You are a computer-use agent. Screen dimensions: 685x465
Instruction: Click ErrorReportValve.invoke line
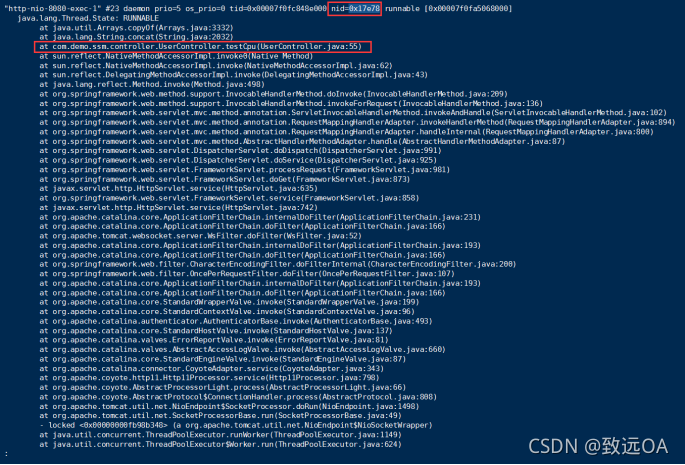214,340
